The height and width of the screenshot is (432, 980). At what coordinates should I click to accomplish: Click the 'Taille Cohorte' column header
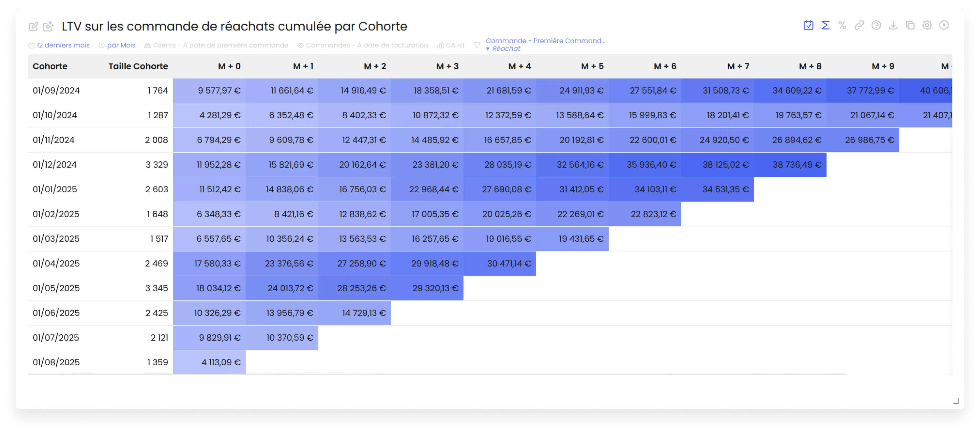(138, 66)
